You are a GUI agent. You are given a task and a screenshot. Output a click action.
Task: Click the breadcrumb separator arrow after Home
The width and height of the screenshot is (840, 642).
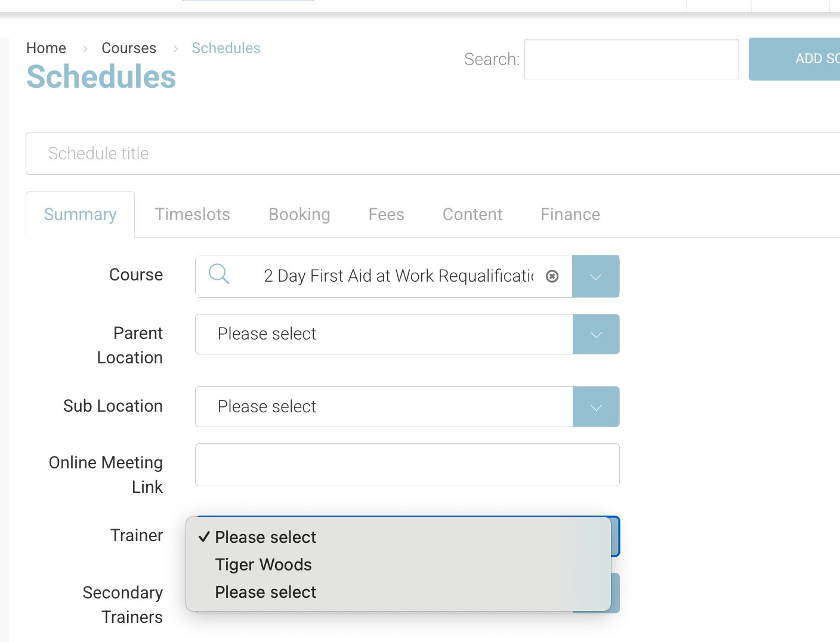(85, 48)
